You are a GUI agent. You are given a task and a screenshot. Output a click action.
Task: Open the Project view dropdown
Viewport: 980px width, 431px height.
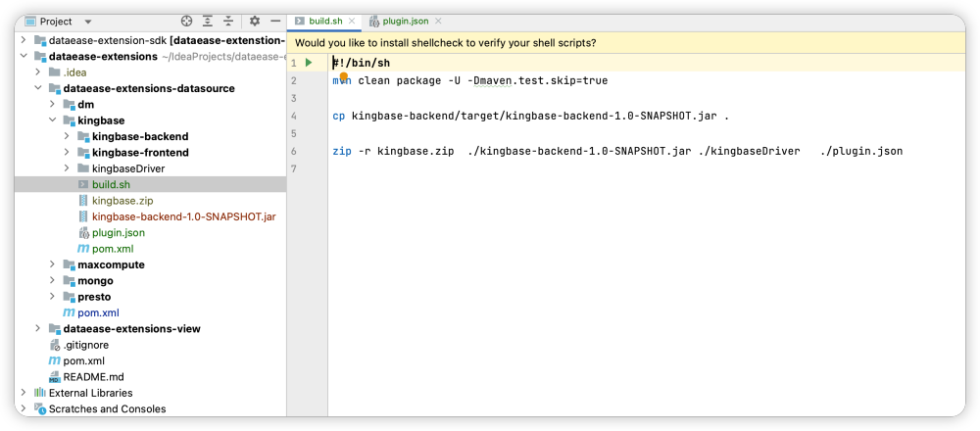[87, 22]
